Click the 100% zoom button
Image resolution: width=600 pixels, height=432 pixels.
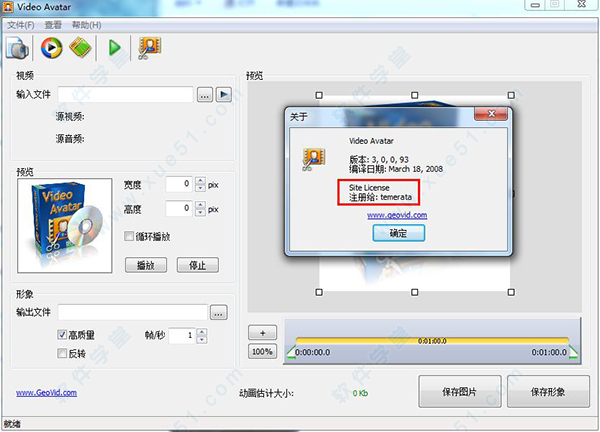pyautogui.click(x=262, y=351)
